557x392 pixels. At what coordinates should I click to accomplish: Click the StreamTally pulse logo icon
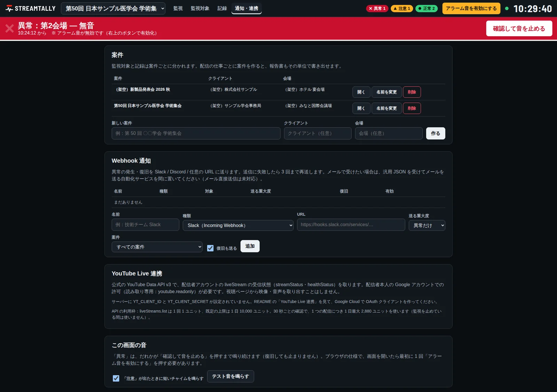click(9, 8)
